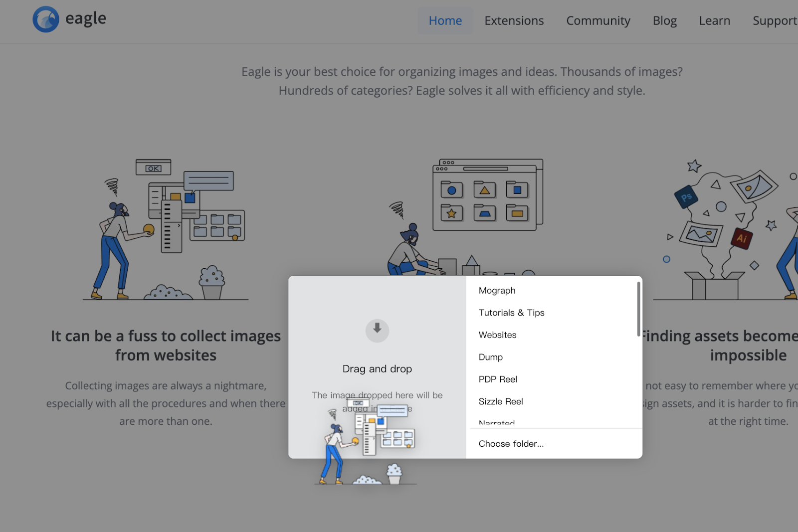Open the Blog nav link
This screenshot has width=798, height=532.
point(665,20)
